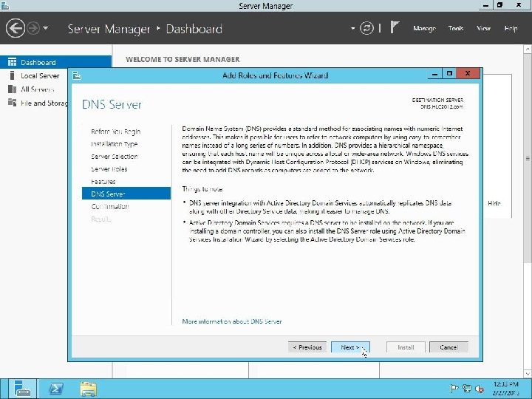Click Hide link in welcome panel
Image resolution: width=532 pixels, height=399 pixels.
point(494,203)
